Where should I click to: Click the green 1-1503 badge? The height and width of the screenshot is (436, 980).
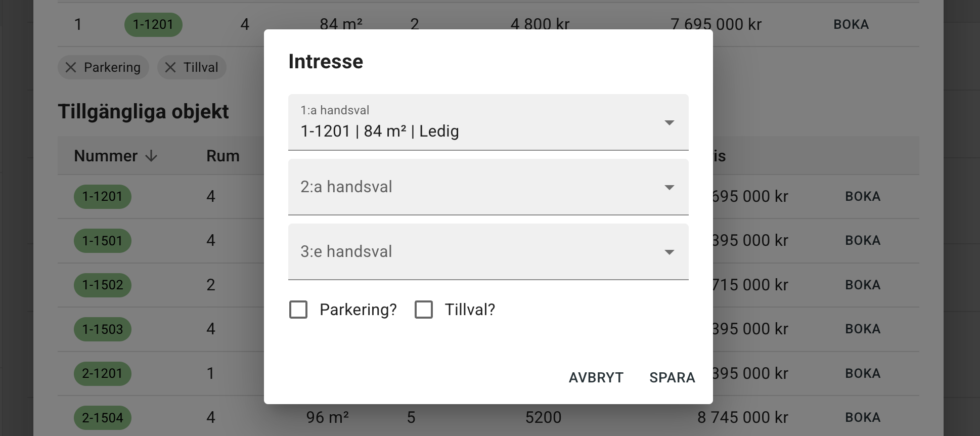pos(102,329)
